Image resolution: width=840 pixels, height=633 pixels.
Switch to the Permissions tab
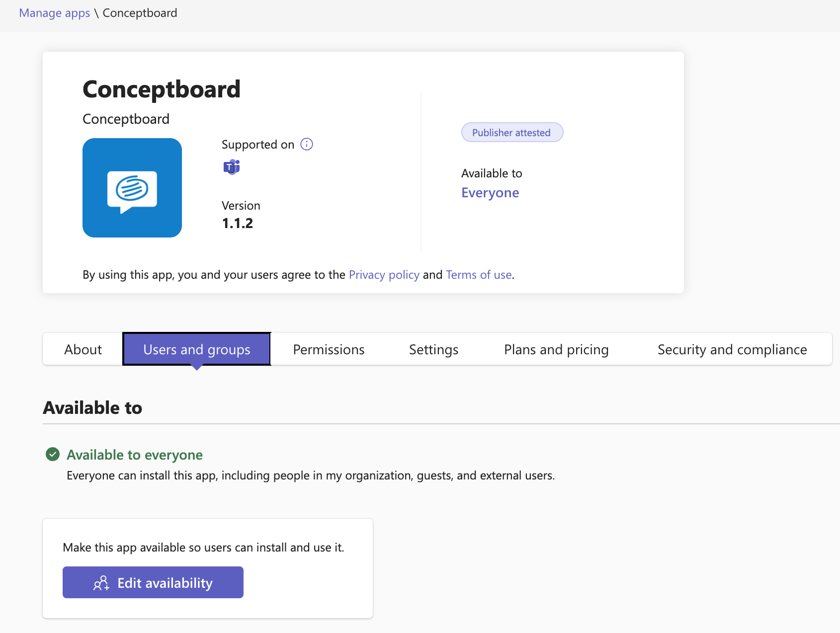328,349
